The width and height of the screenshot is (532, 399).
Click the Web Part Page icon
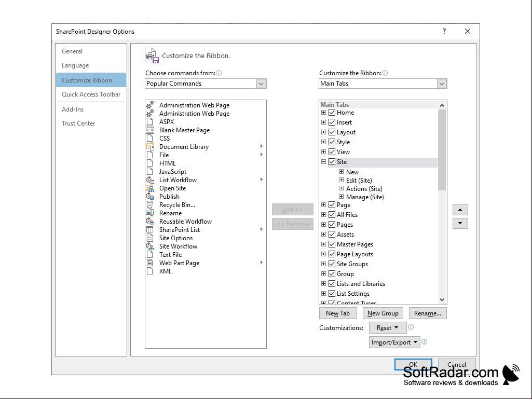pyautogui.click(x=150, y=263)
